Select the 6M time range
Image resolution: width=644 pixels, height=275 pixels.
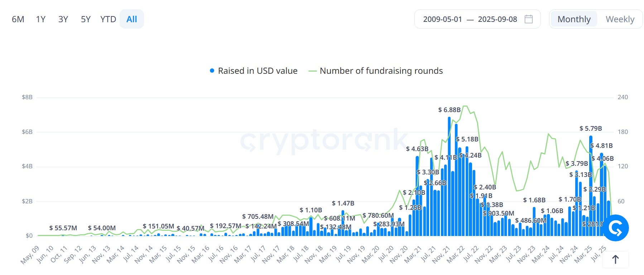pyautogui.click(x=18, y=19)
